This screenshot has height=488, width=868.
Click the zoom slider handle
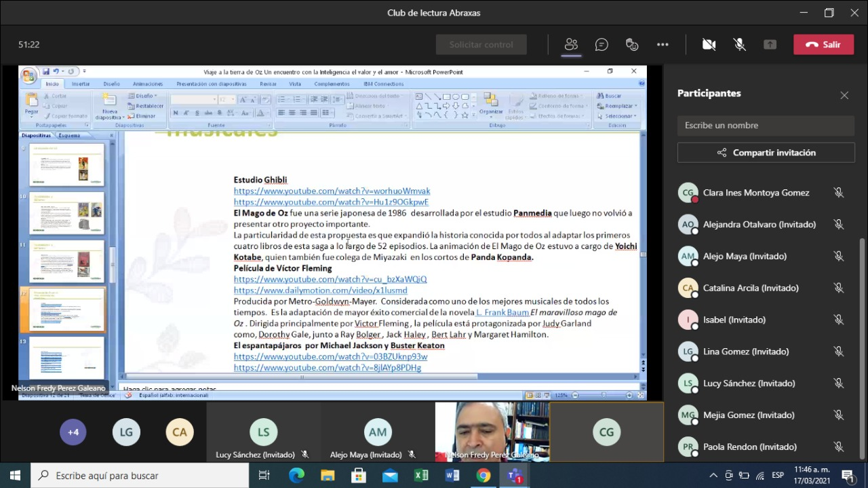coord(604,395)
